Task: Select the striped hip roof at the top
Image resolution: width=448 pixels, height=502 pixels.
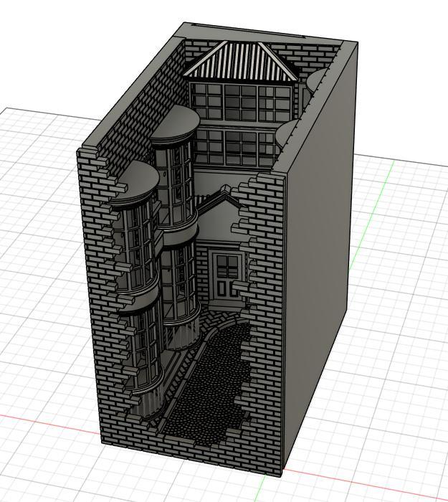Action: 239,62
